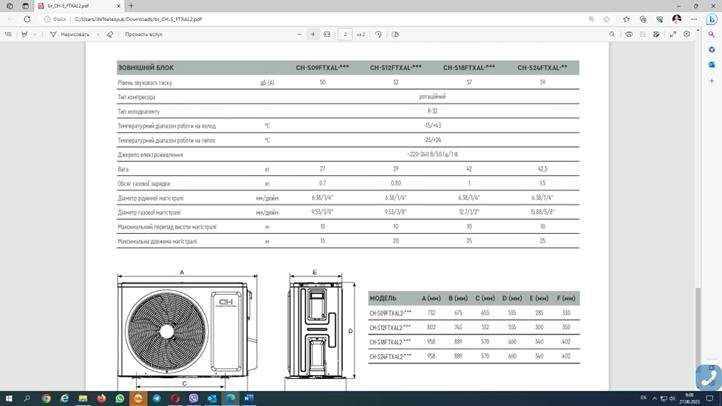Expand the highlight color dropdown arrow
Screen dimensions: 722x406
point(35,34)
